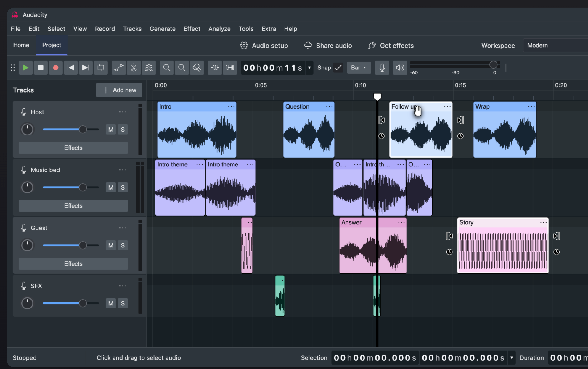Image resolution: width=588 pixels, height=369 pixels.
Task: Open the time format dropdown arrow
Action: point(309,68)
